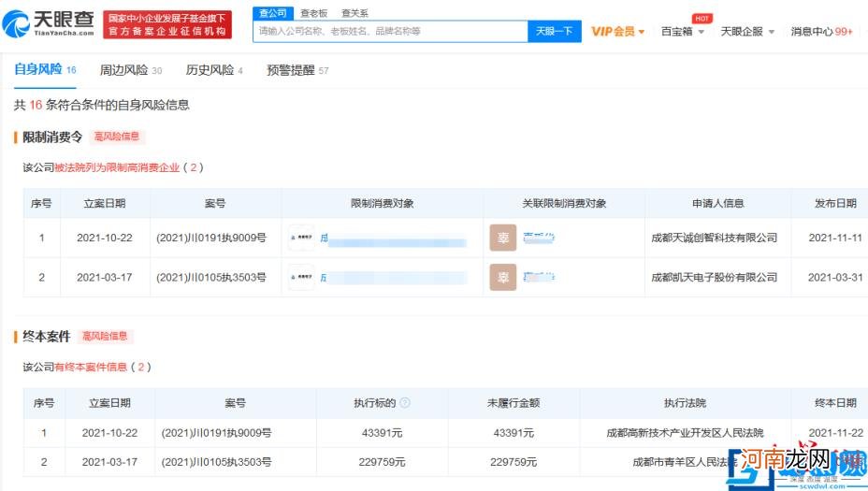Click 高风险信息 tag beside 终本案件

105,336
